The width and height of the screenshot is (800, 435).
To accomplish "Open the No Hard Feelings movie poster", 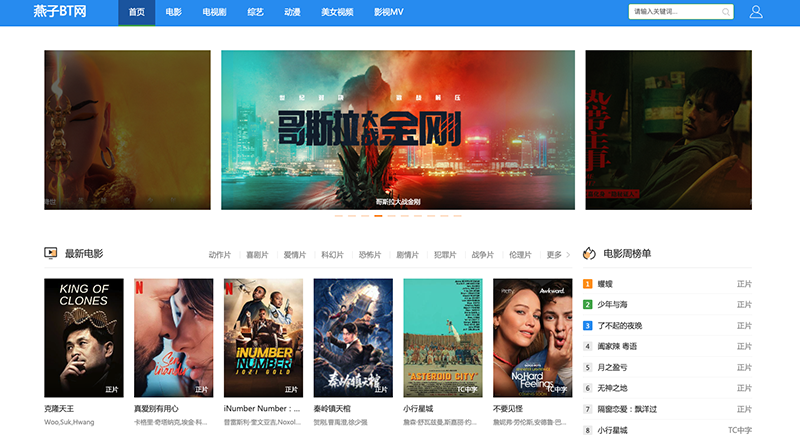I will click(533, 338).
